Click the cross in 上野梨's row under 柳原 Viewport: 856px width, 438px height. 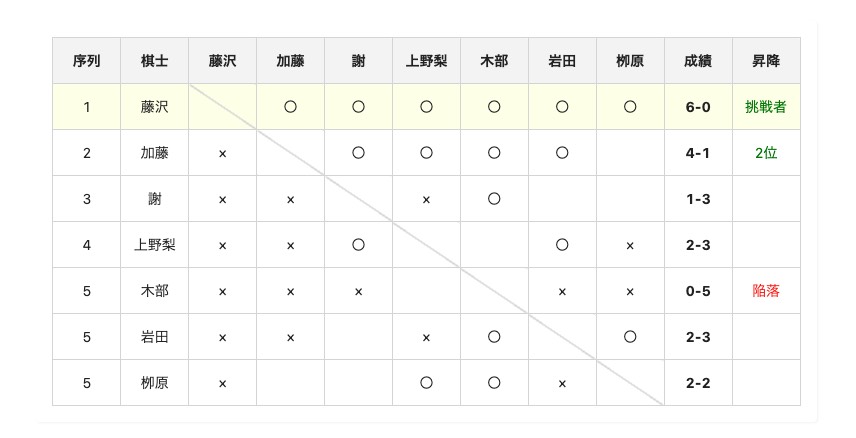pyautogui.click(x=630, y=245)
